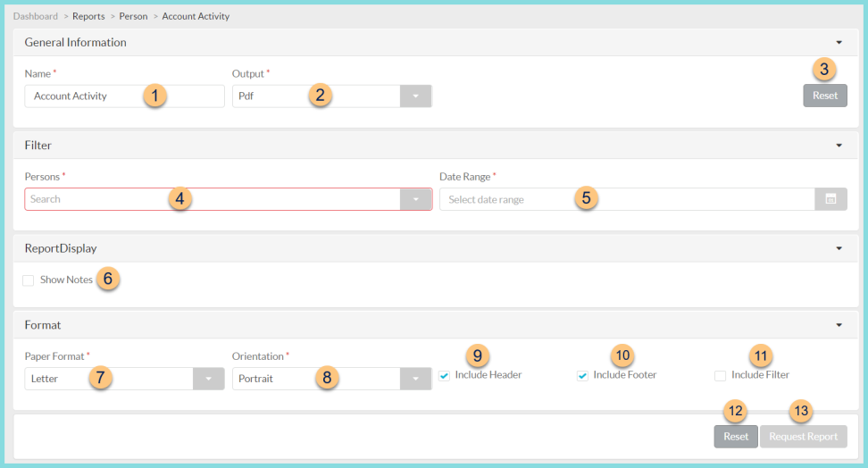Click the bottom Reset button
This screenshot has height=468, width=868.
point(736,437)
